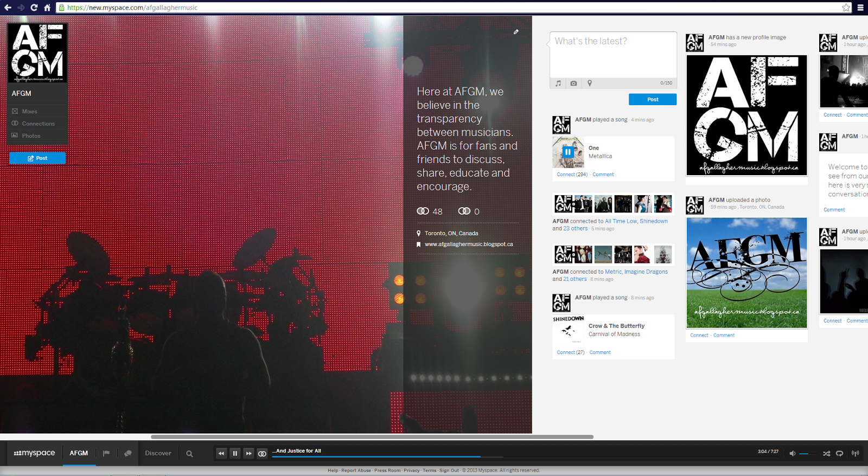The width and height of the screenshot is (868, 476).
Task: Open the Shinedown link
Action: point(654,221)
